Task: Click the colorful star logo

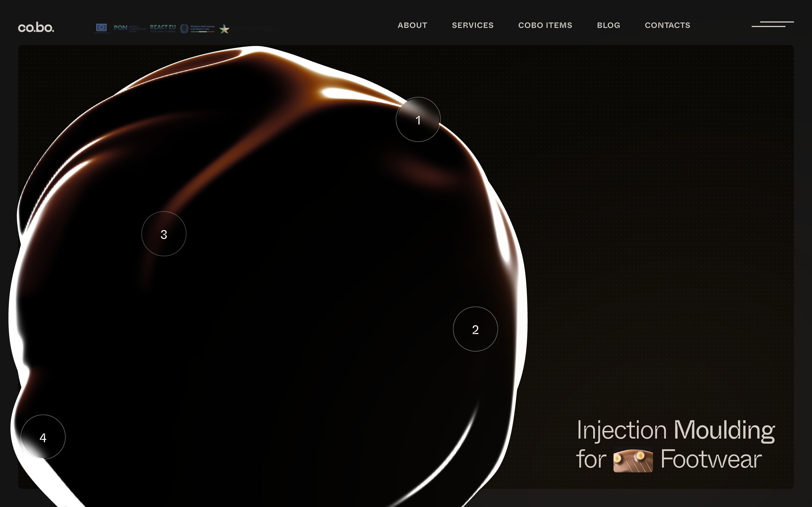Action: coord(224,29)
